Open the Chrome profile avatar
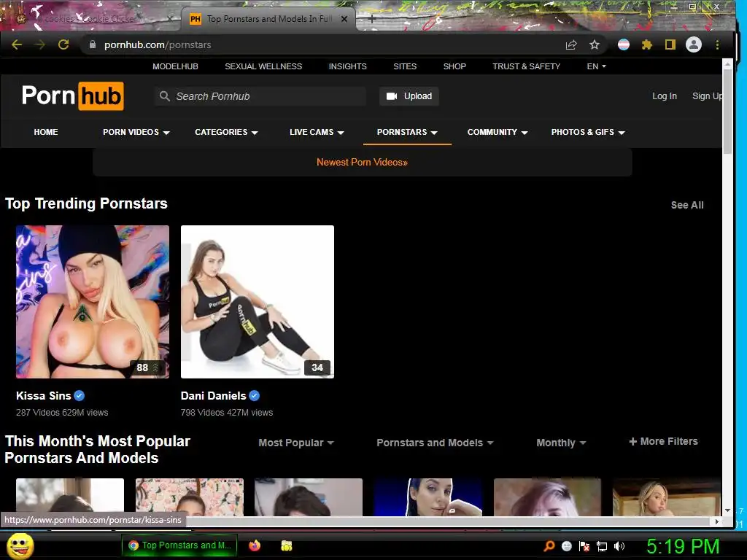 [694, 44]
